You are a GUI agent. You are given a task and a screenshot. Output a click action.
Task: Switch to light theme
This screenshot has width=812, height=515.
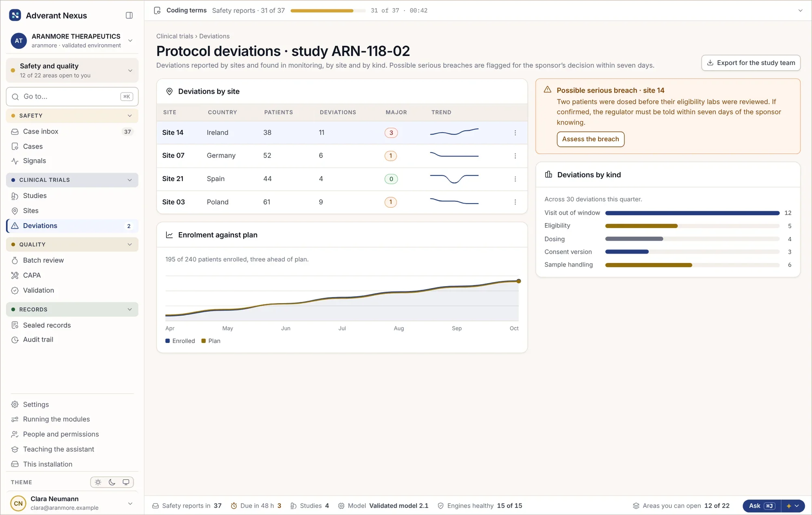[x=98, y=482]
